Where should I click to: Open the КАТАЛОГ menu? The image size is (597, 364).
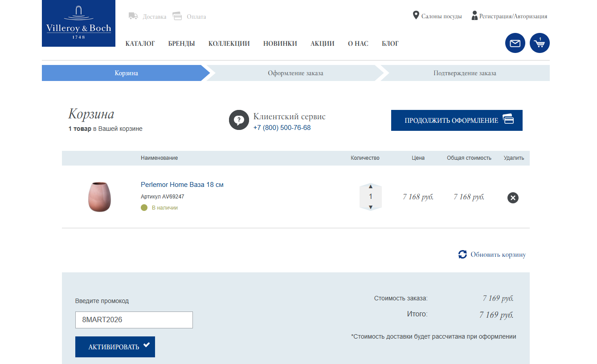(x=140, y=43)
